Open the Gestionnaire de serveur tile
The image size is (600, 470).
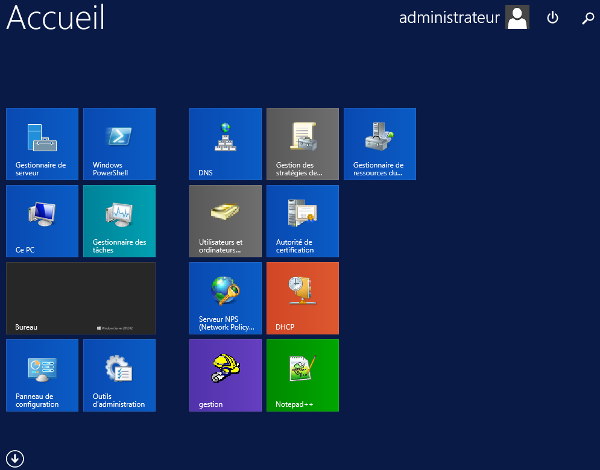(42, 144)
